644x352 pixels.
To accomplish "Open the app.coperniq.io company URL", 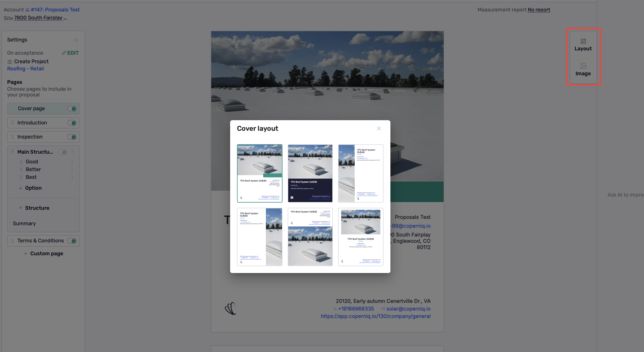I will point(376,316).
